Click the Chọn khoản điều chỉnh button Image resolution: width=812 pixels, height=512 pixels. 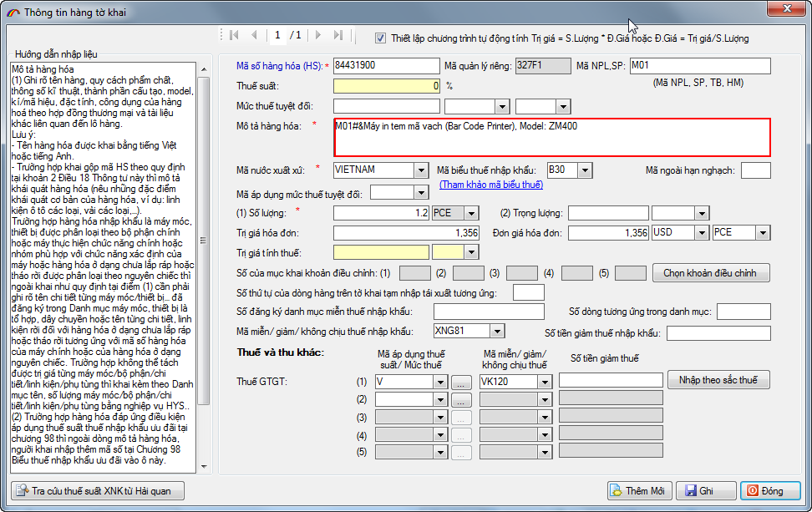point(711,273)
